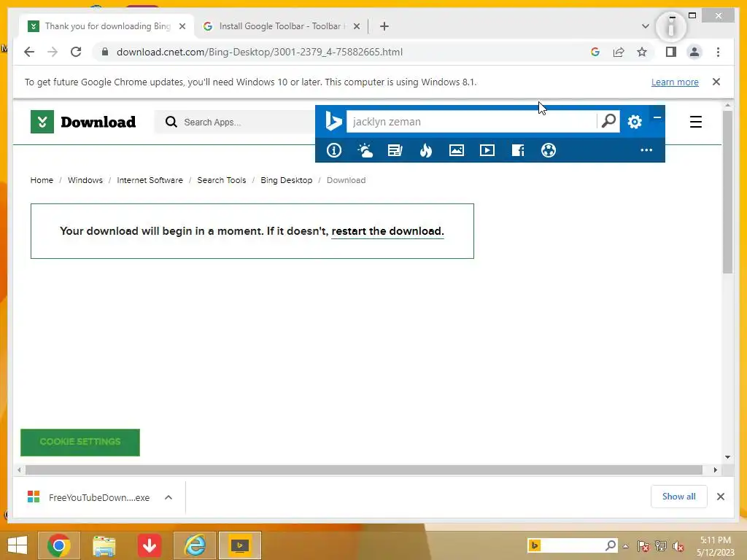The image size is (747, 560).
Task: Open Chrome profile menu
Action: click(x=694, y=52)
